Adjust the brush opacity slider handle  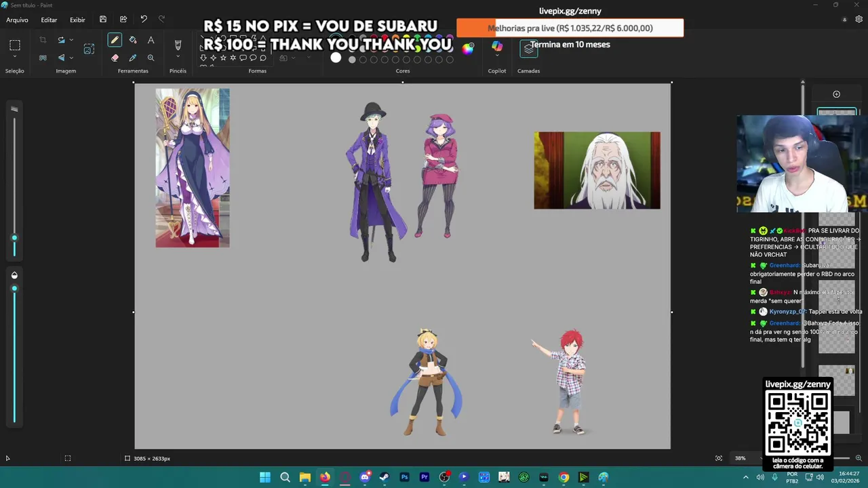click(x=14, y=289)
